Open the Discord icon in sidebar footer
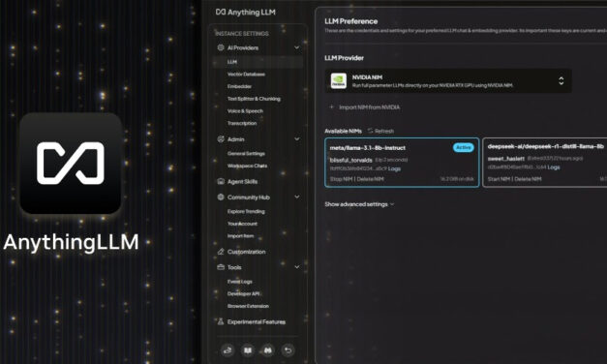This screenshot has width=607, height=364. coord(268,350)
